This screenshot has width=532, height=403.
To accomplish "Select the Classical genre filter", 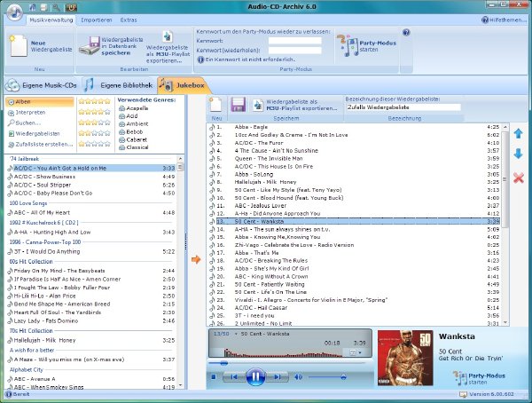I will 134,147.
